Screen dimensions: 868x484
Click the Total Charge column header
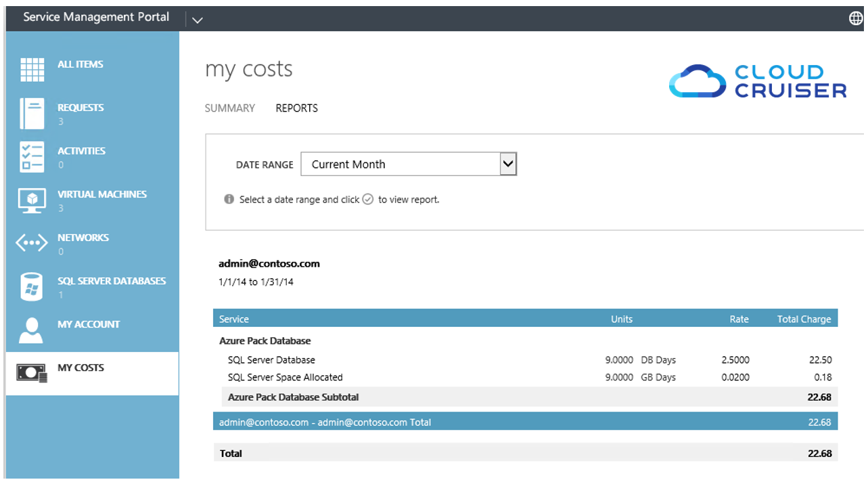(804, 319)
